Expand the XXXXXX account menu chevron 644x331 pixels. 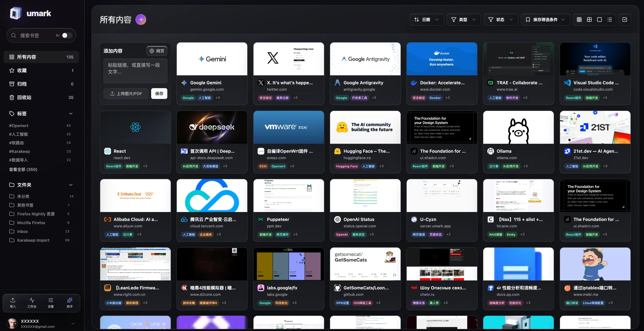73,323
